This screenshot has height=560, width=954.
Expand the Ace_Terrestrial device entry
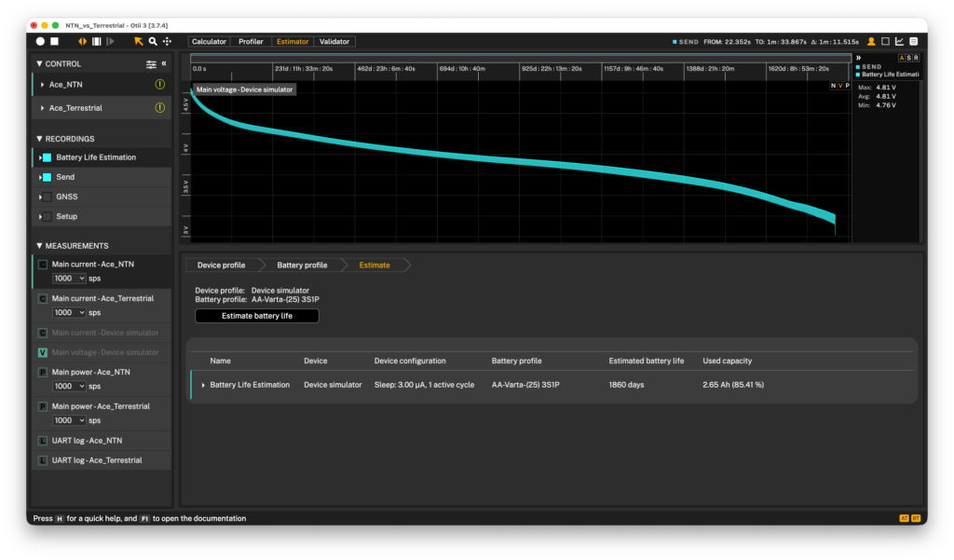(x=42, y=108)
